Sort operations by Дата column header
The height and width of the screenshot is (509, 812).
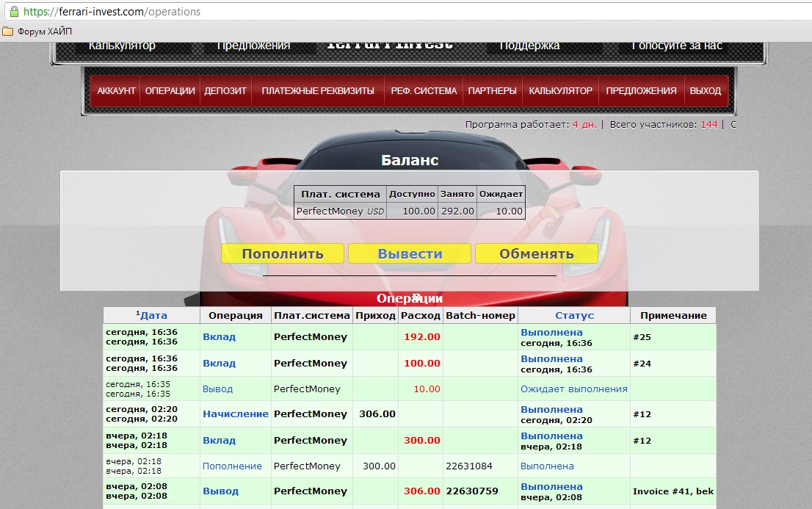[153, 315]
